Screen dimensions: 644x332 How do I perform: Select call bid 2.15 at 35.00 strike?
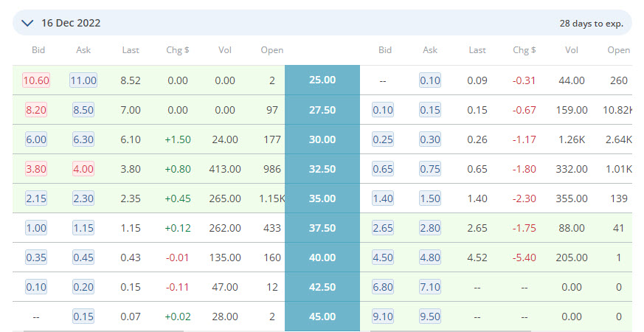36,198
